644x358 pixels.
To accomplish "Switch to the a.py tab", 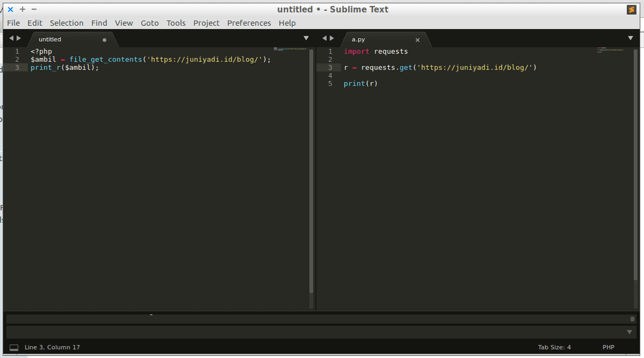I will coord(358,40).
